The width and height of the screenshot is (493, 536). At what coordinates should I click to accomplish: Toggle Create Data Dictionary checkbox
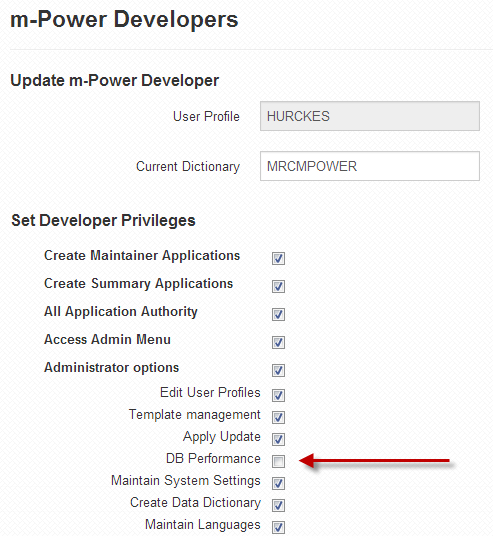tap(278, 505)
